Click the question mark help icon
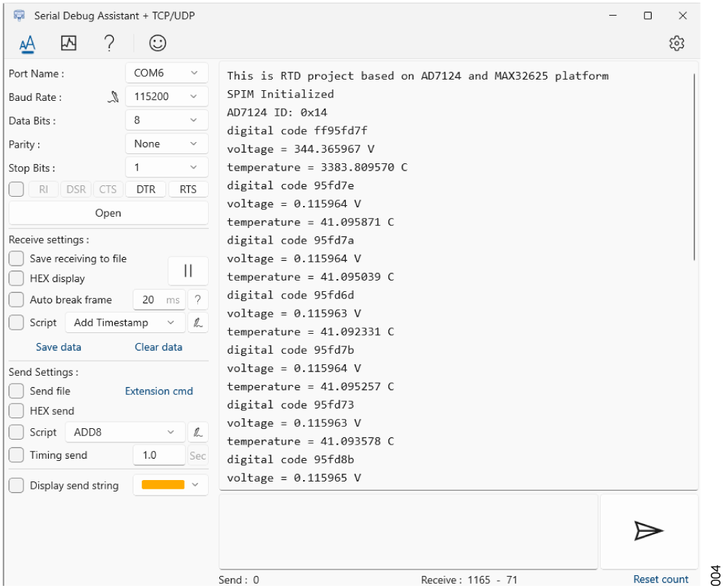727x588 pixels. [x=109, y=43]
